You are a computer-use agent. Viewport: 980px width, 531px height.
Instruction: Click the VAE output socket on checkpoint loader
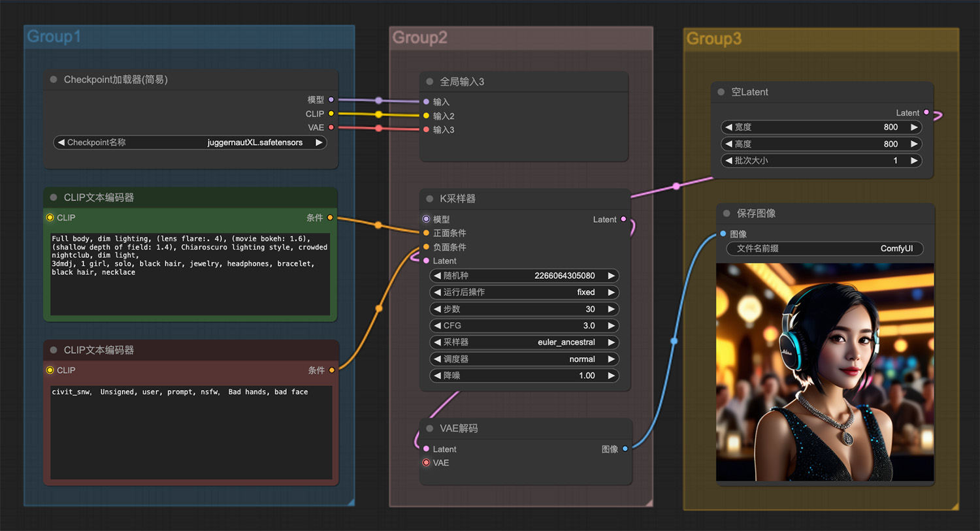331,127
